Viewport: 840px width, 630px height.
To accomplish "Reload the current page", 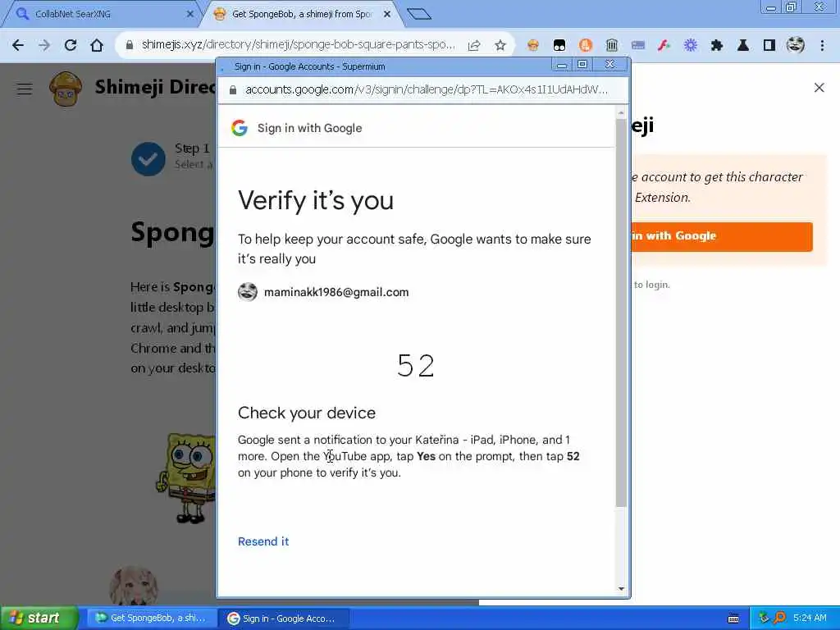I will tap(71, 46).
